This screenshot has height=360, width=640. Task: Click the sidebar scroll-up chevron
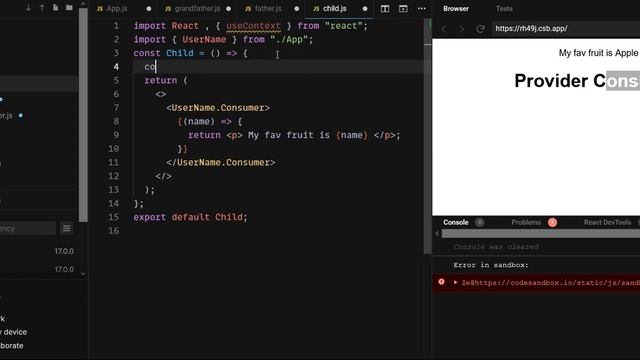pos(83,4)
